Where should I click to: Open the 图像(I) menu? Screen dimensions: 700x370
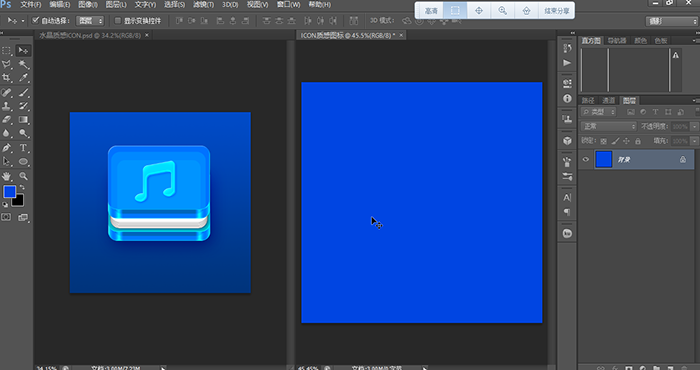[x=88, y=4]
